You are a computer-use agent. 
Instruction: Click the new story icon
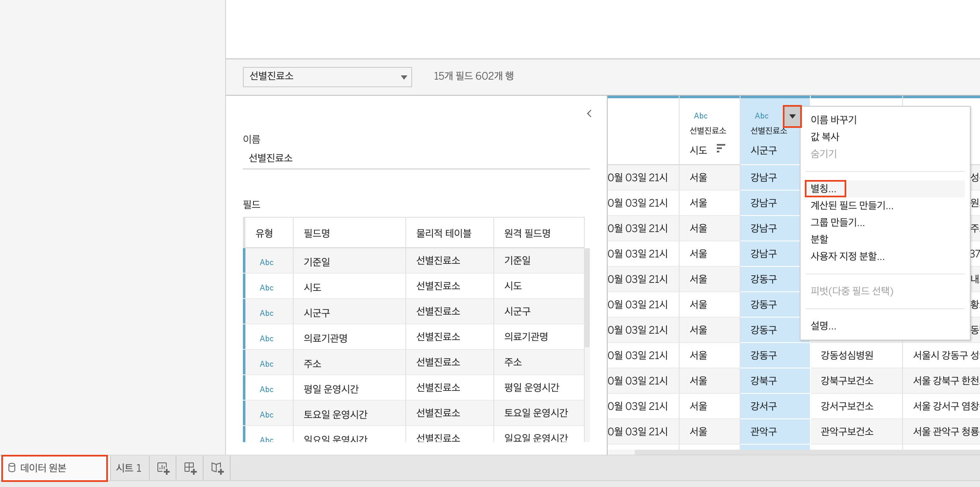tap(217, 468)
